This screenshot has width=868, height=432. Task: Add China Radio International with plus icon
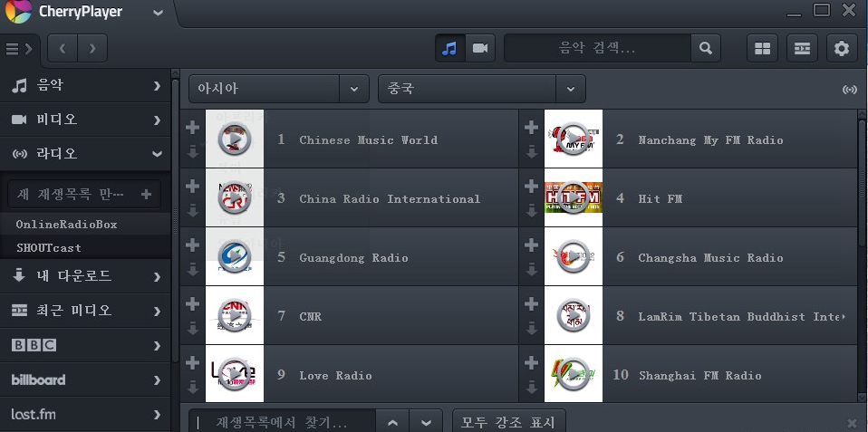(x=192, y=187)
